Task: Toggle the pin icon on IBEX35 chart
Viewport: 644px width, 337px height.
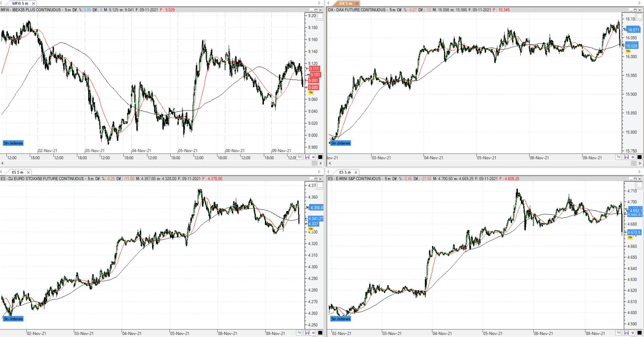Action: [313, 157]
